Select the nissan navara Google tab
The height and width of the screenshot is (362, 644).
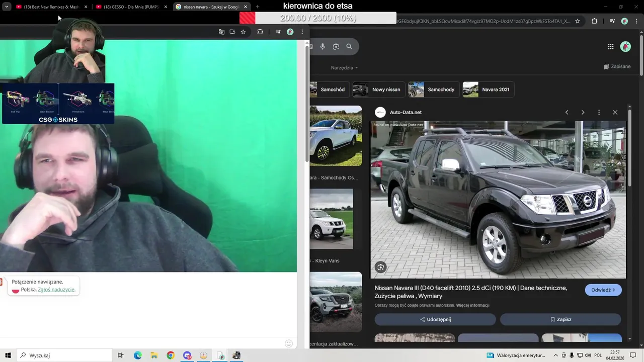coord(211,7)
